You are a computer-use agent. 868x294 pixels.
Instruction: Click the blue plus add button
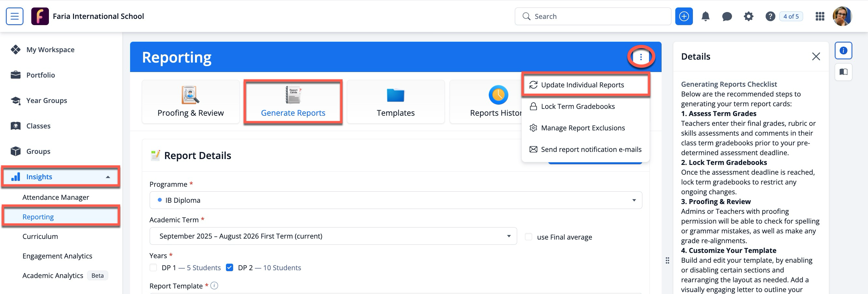click(x=683, y=16)
